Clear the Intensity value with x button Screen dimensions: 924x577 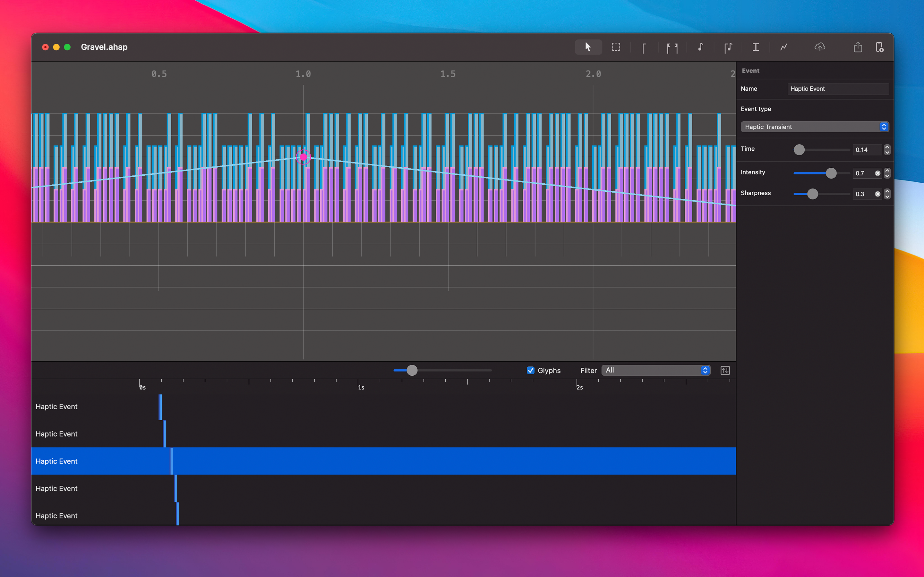tap(877, 173)
